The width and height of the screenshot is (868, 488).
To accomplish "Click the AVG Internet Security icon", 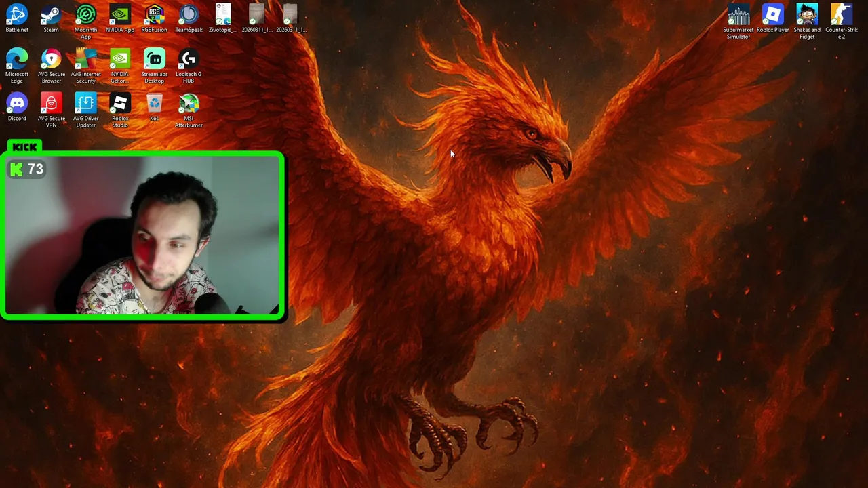I will point(85,66).
